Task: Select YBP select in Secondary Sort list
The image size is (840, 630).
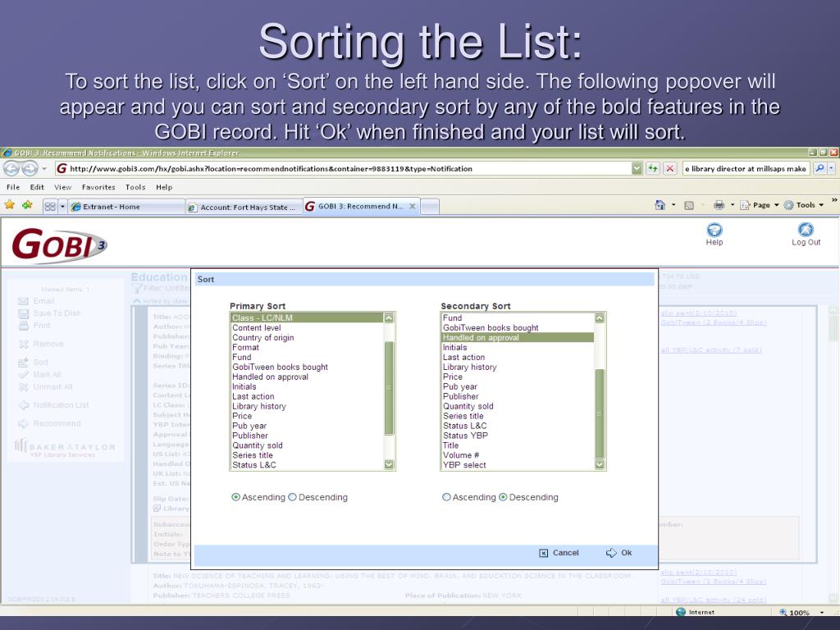Action: pos(518,465)
